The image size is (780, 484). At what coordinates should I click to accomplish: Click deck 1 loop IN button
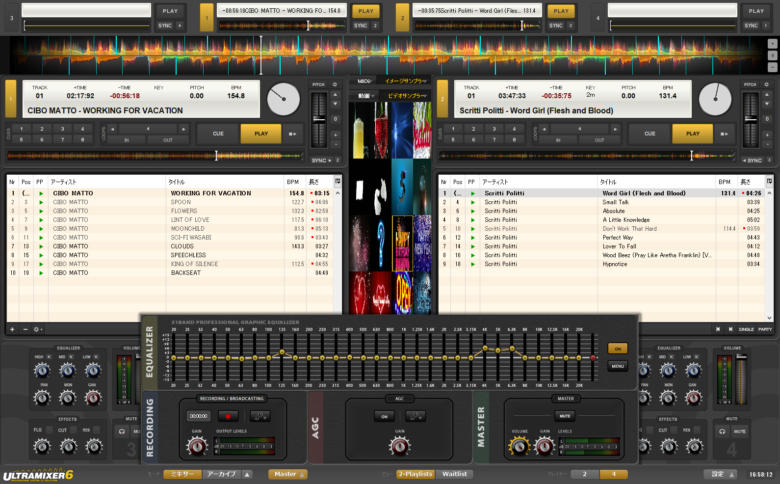(x=127, y=140)
